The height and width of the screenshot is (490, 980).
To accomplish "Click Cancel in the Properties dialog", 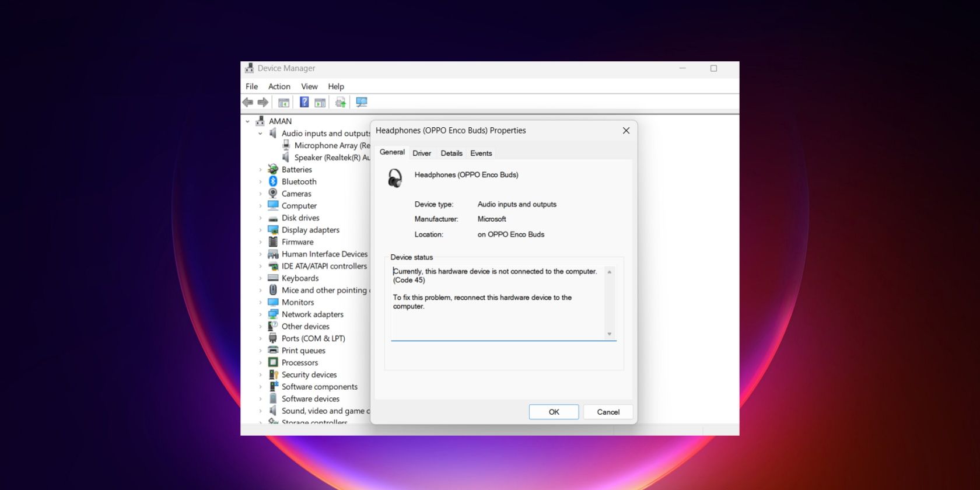I will (608, 412).
